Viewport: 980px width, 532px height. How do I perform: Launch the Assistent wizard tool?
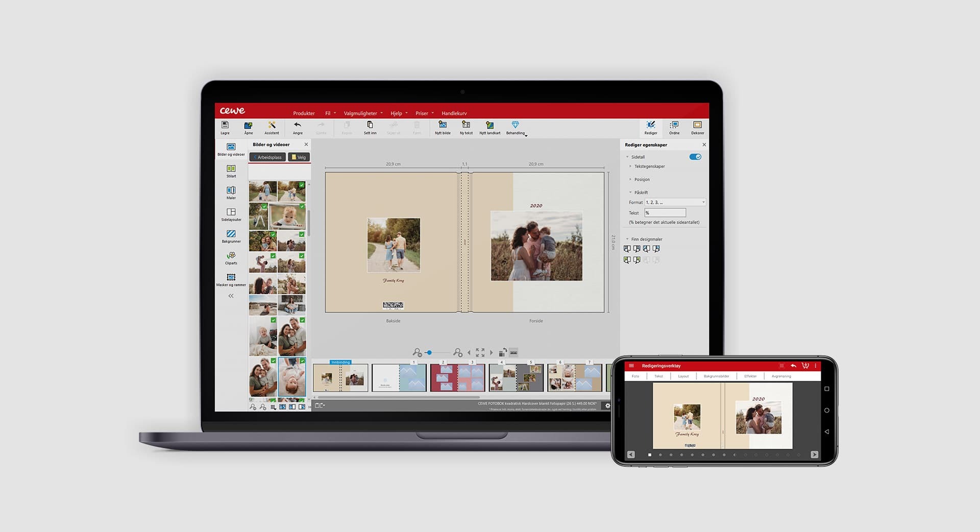pyautogui.click(x=272, y=125)
